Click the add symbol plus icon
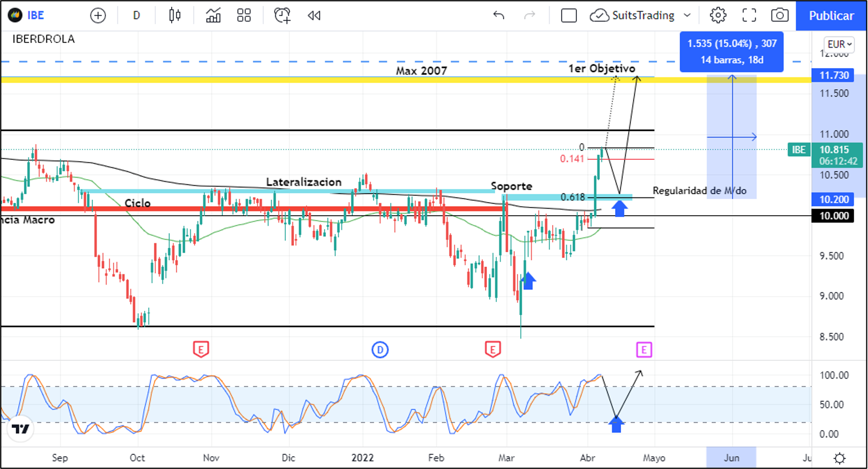Screen dimensions: 868x469 [x=98, y=16]
